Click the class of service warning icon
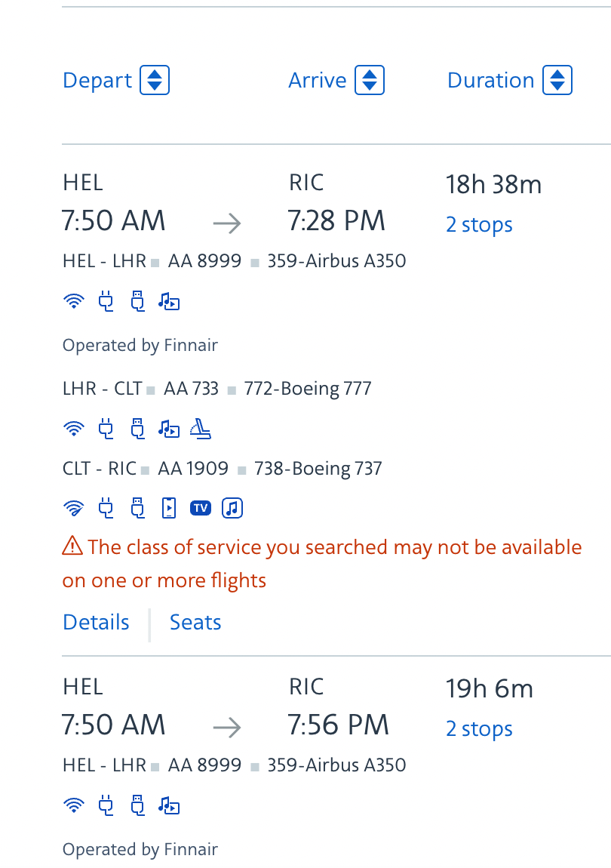 click(72, 546)
